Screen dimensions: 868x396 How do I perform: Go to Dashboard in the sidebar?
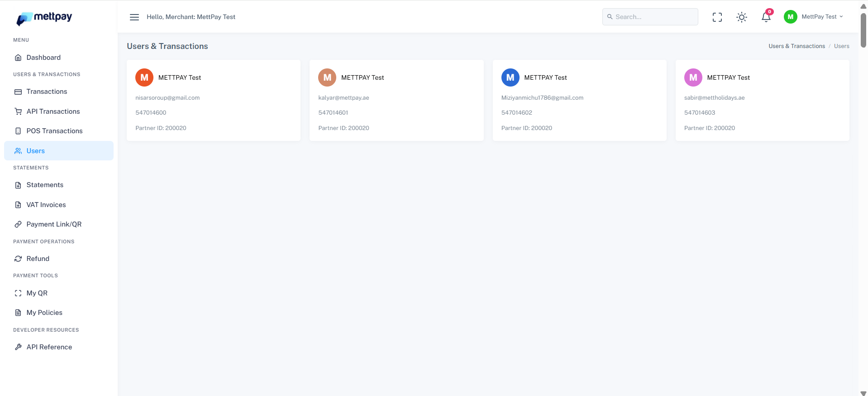(x=59, y=58)
